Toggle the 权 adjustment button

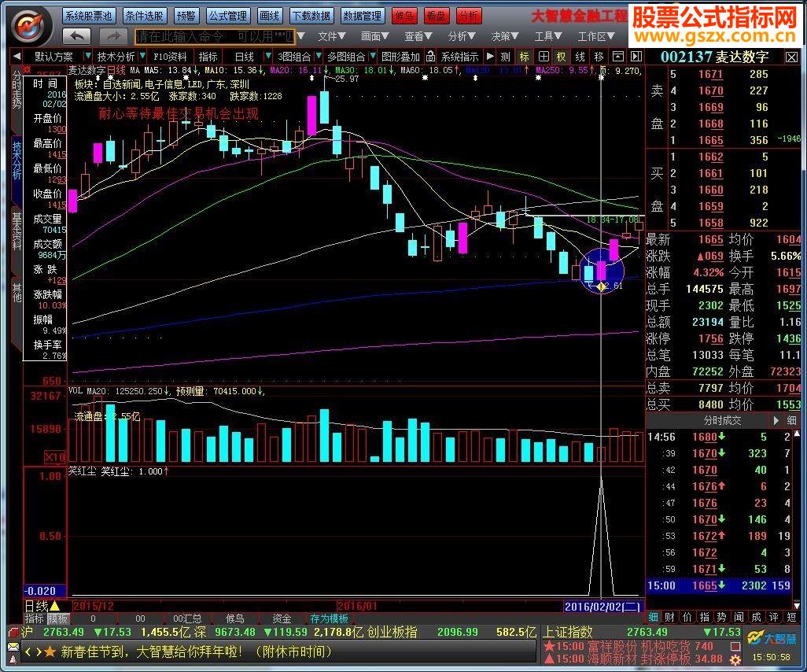(561, 57)
